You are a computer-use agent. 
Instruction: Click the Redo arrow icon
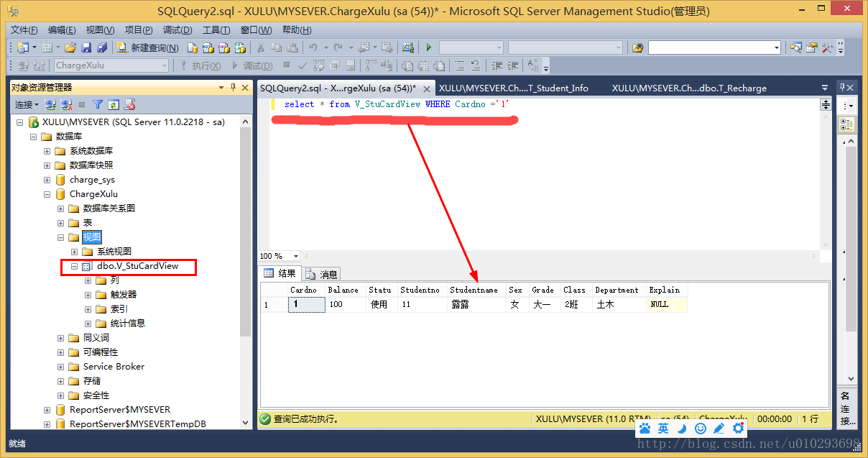(x=338, y=47)
